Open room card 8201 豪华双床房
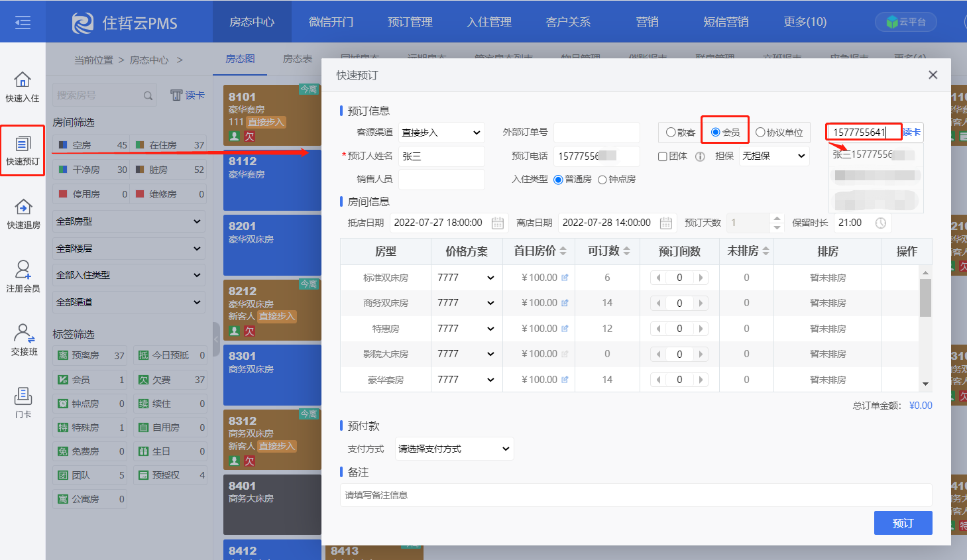Image resolution: width=967 pixels, height=560 pixels. (272, 245)
